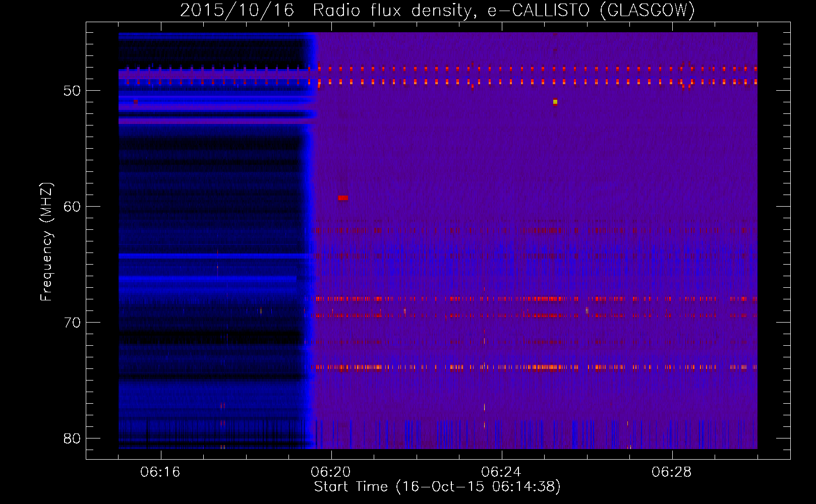The width and height of the screenshot is (816, 504).
Task: Click the red burst marker near 59 MHz
Action: (343, 198)
